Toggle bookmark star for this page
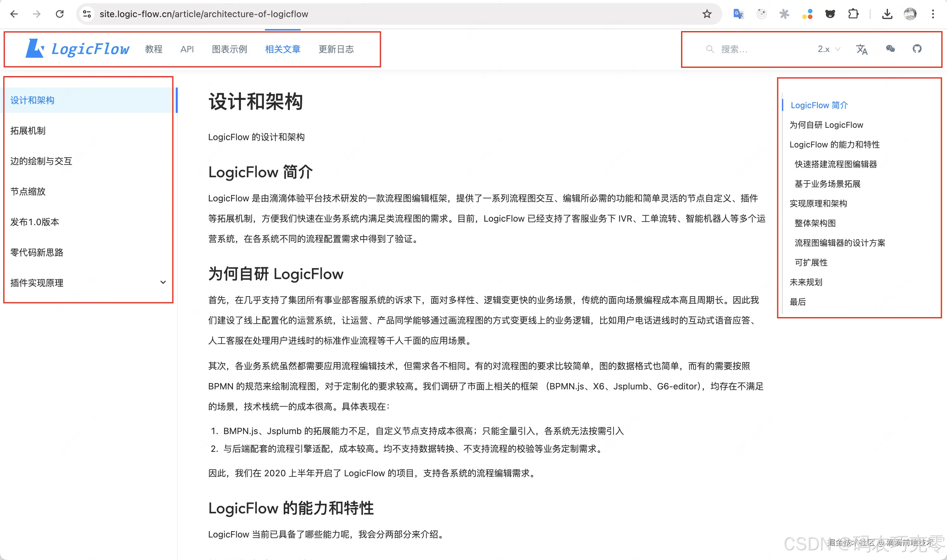 pos(707,14)
